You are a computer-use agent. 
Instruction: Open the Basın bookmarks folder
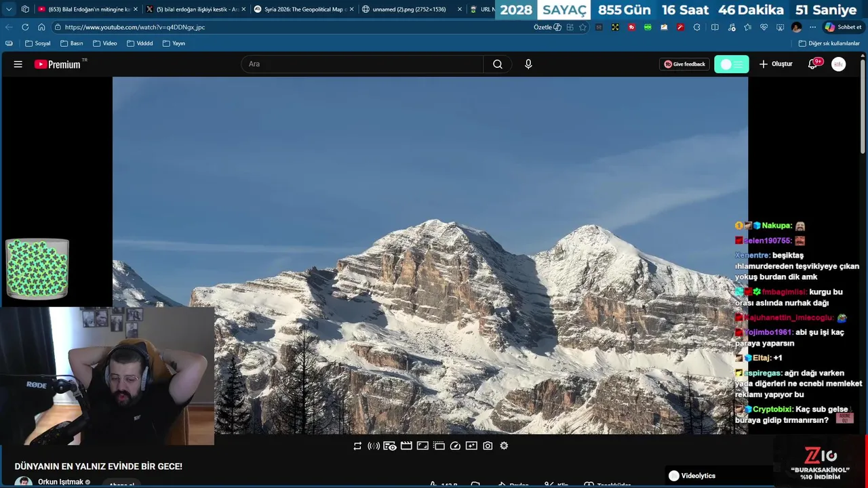(71, 43)
